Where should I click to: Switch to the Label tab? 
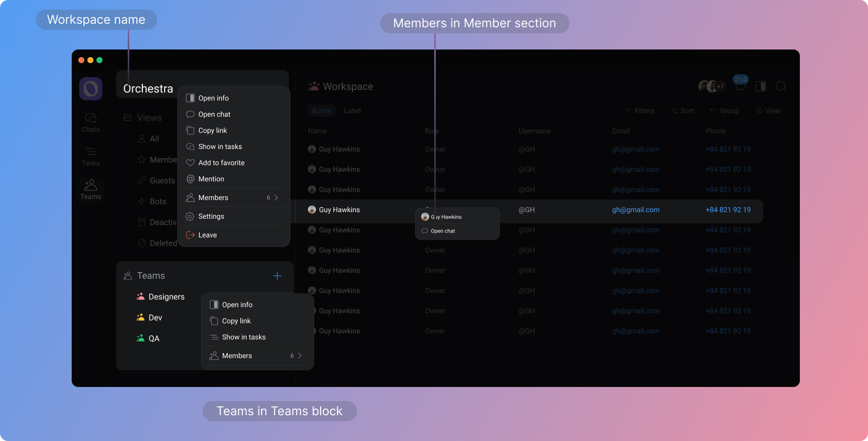pyautogui.click(x=352, y=111)
